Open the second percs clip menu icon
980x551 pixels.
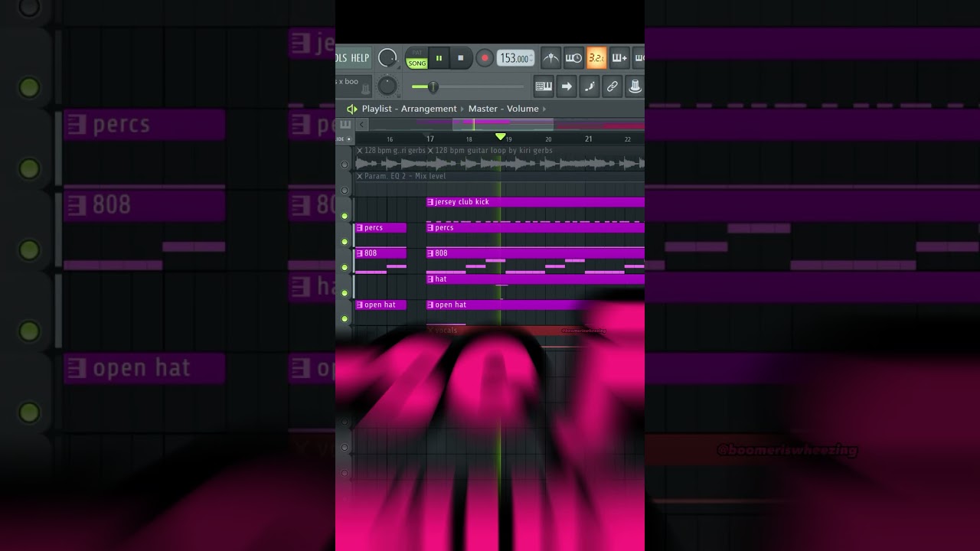pos(430,228)
